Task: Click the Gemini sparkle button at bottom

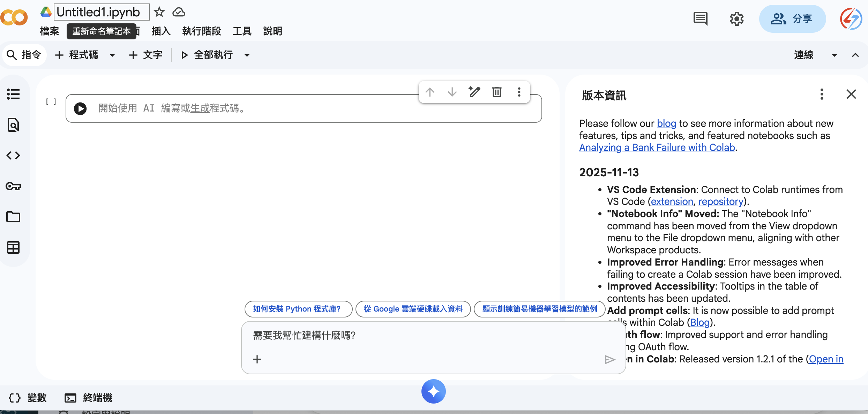Action: point(433,391)
